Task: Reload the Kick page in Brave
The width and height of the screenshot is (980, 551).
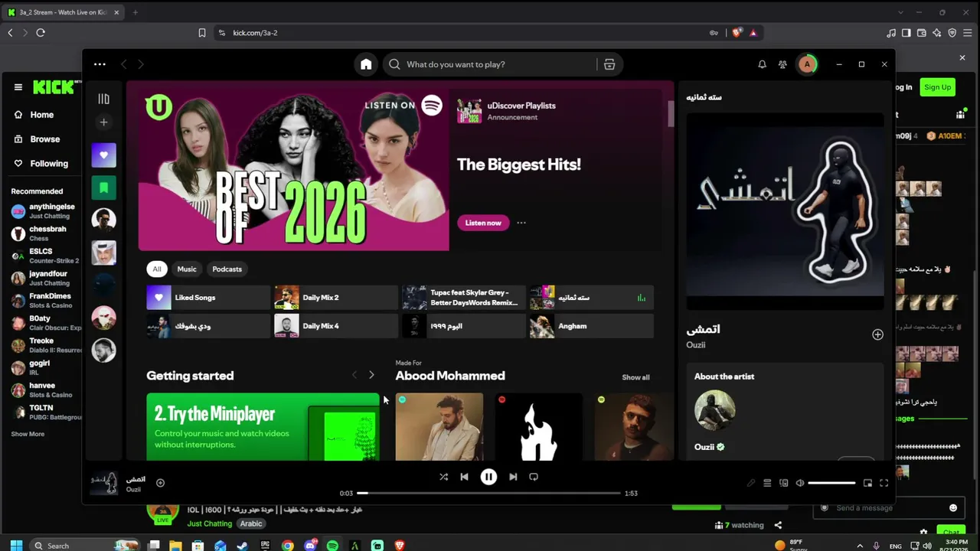Action: pos(41,33)
